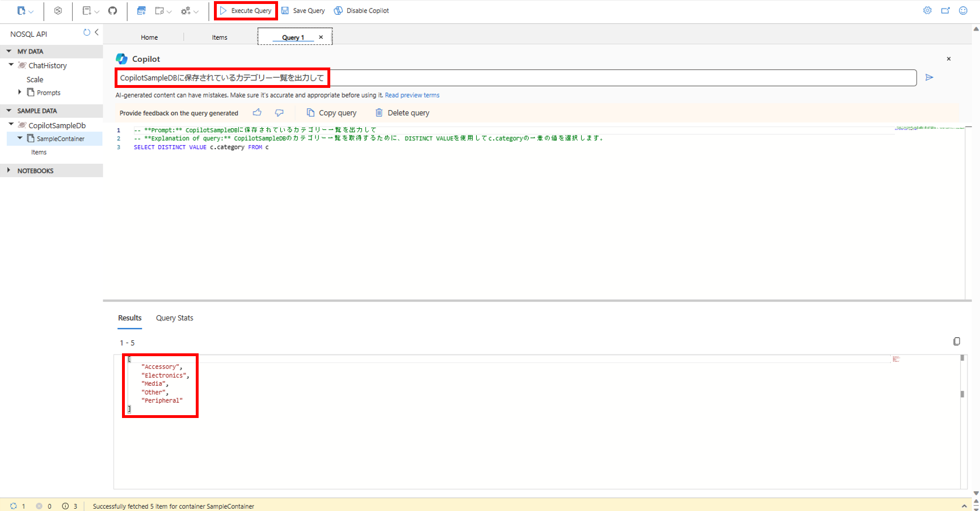Image resolution: width=980 pixels, height=511 pixels.
Task: Click the "Media" result value
Action: 154,384
